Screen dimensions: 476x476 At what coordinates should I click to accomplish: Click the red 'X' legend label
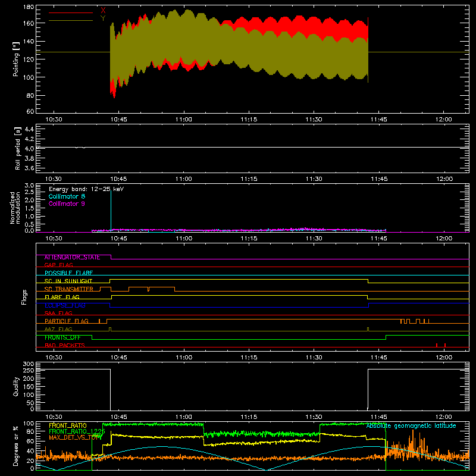pyautogui.click(x=103, y=11)
